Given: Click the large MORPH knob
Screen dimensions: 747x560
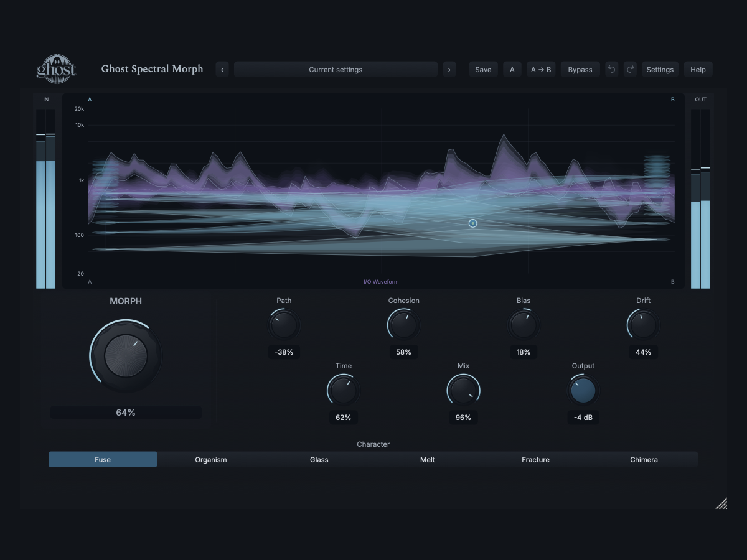Looking at the screenshot, I should point(126,356).
